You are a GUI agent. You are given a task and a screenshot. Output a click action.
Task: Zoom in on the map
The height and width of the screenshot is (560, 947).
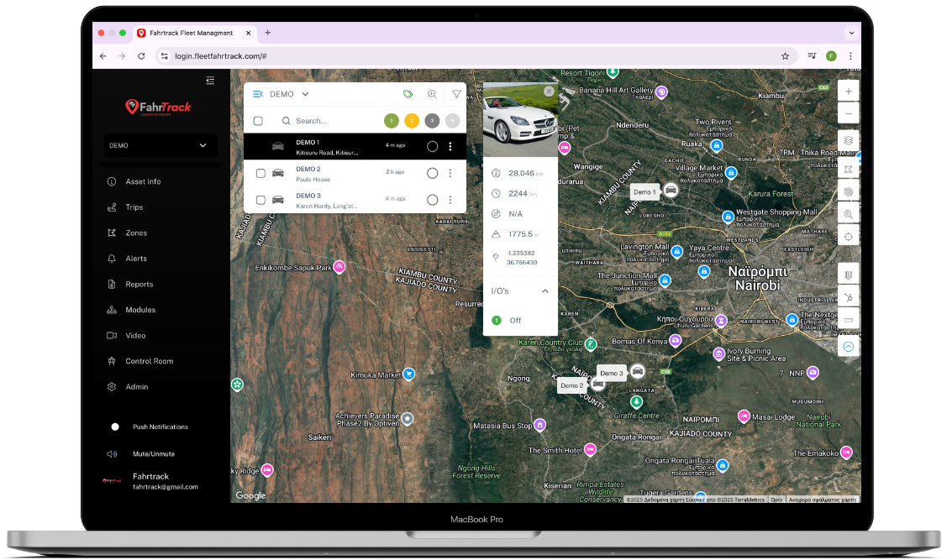click(849, 92)
